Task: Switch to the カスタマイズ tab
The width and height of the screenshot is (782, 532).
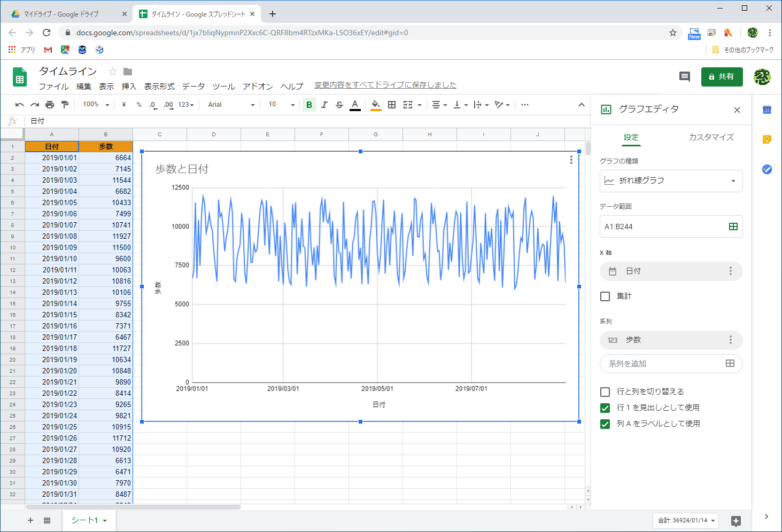Action: pos(711,137)
